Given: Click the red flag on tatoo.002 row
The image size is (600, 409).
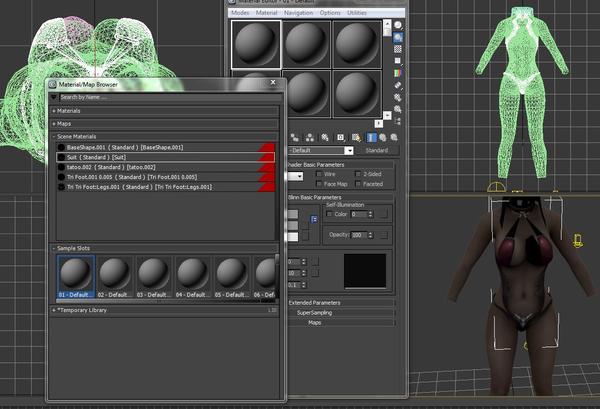Looking at the screenshot, I should coord(267,167).
